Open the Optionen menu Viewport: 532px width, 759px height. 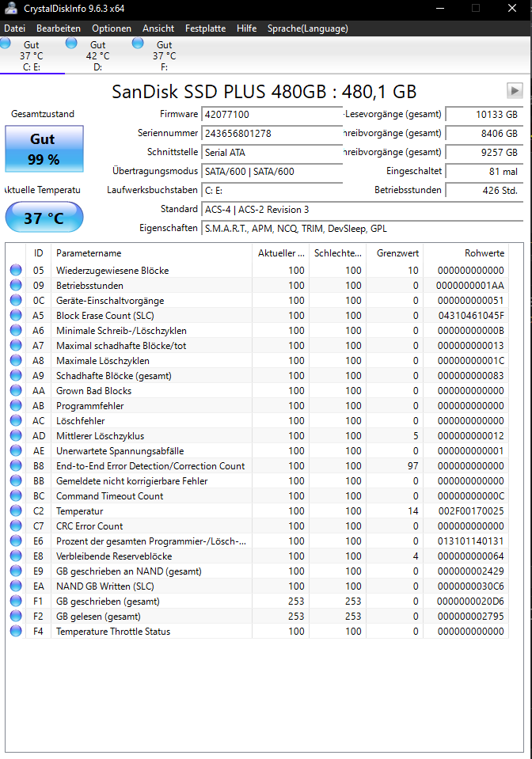tap(112, 28)
